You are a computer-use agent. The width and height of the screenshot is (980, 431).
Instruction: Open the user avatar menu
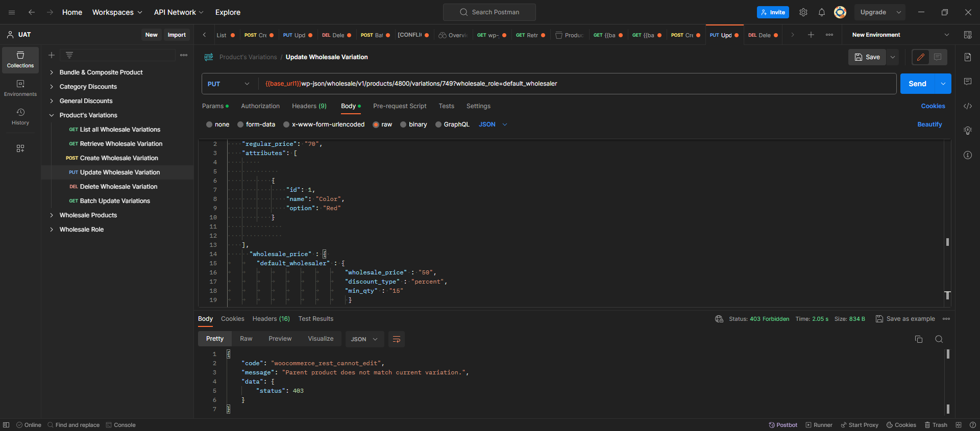click(x=840, y=12)
